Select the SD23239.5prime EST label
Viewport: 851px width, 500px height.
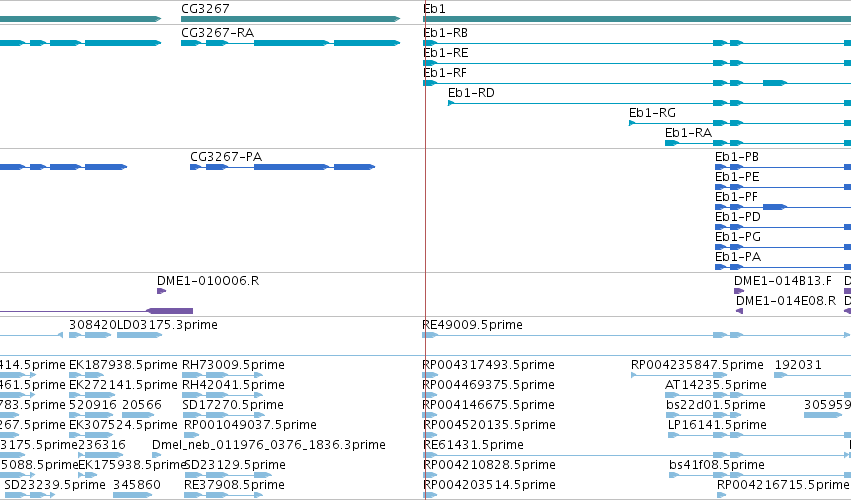pyautogui.click(x=55, y=485)
